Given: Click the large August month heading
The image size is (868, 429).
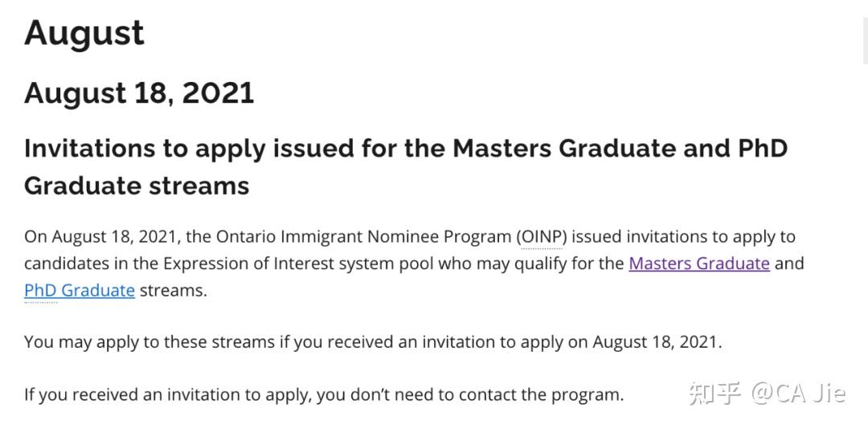Looking at the screenshot, I should tap(84, 33).
